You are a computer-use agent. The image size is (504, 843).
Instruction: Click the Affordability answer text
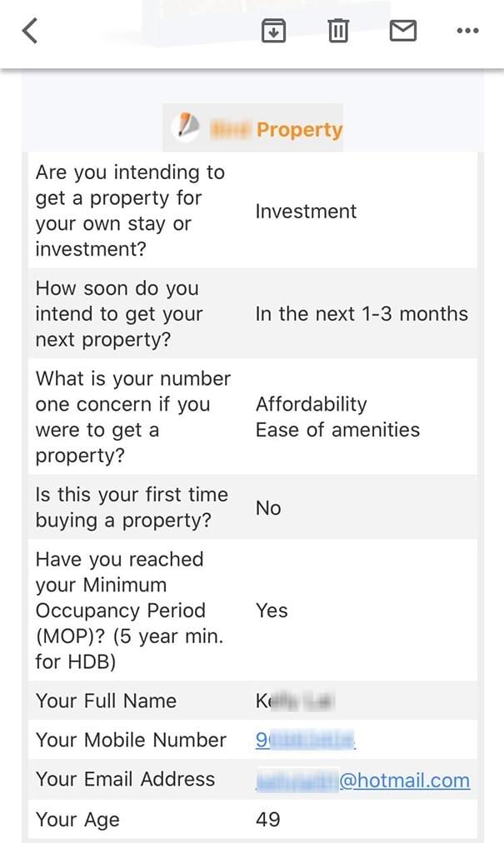tap(311, 404)
